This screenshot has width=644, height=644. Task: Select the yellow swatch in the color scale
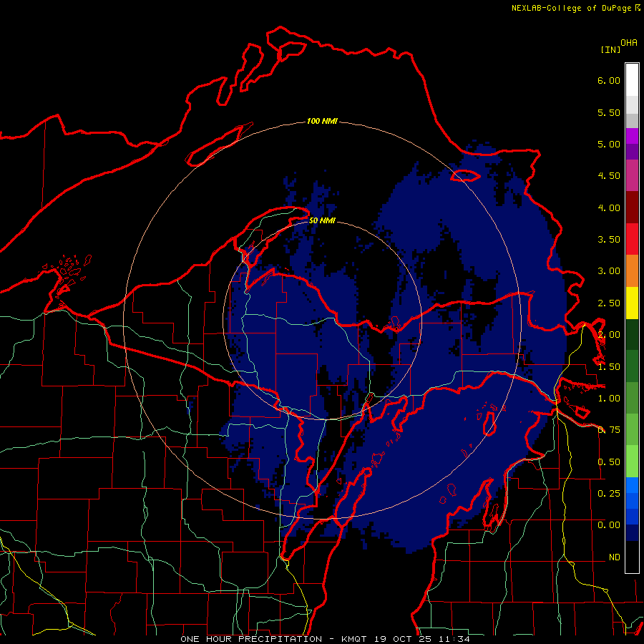632,303
